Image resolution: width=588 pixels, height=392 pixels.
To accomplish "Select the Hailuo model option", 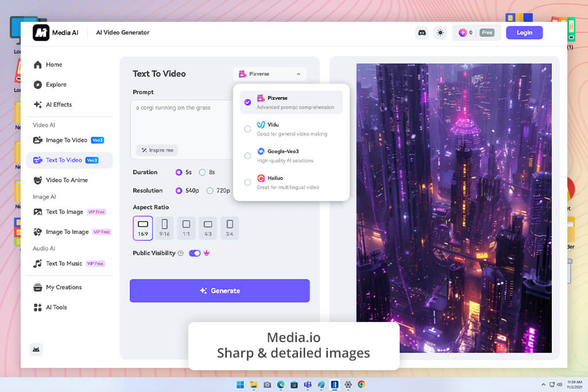I will [291, 183].
